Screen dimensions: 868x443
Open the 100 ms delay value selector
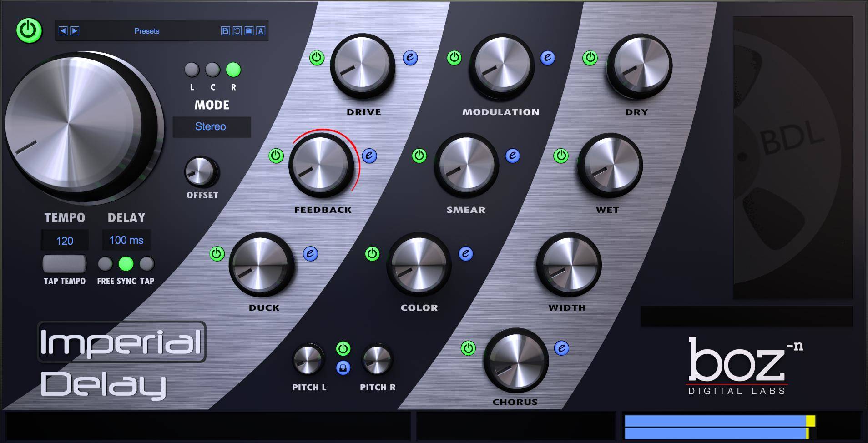[x=126, y=240]
